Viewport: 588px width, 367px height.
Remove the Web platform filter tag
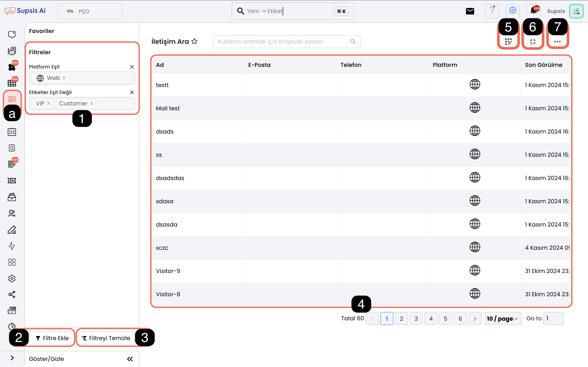pyautogui.click(x=64, y=78)
